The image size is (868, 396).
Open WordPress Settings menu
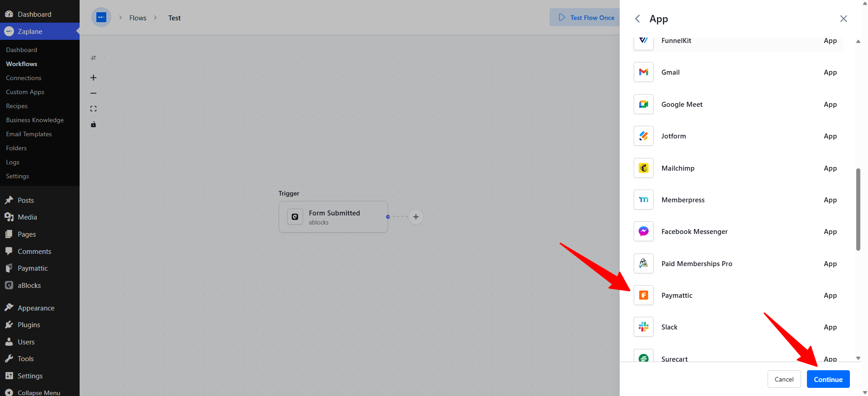(40, 376)
